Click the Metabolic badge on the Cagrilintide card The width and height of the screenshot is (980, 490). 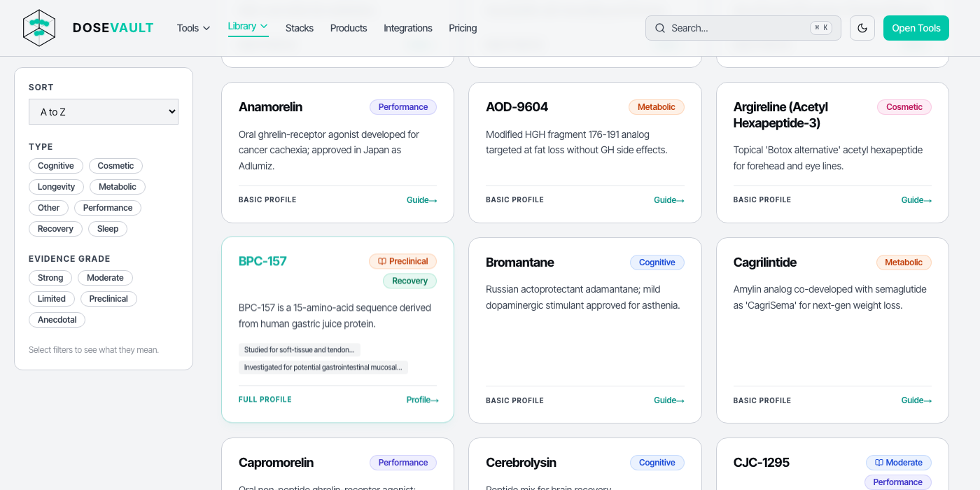click(904, 262)
